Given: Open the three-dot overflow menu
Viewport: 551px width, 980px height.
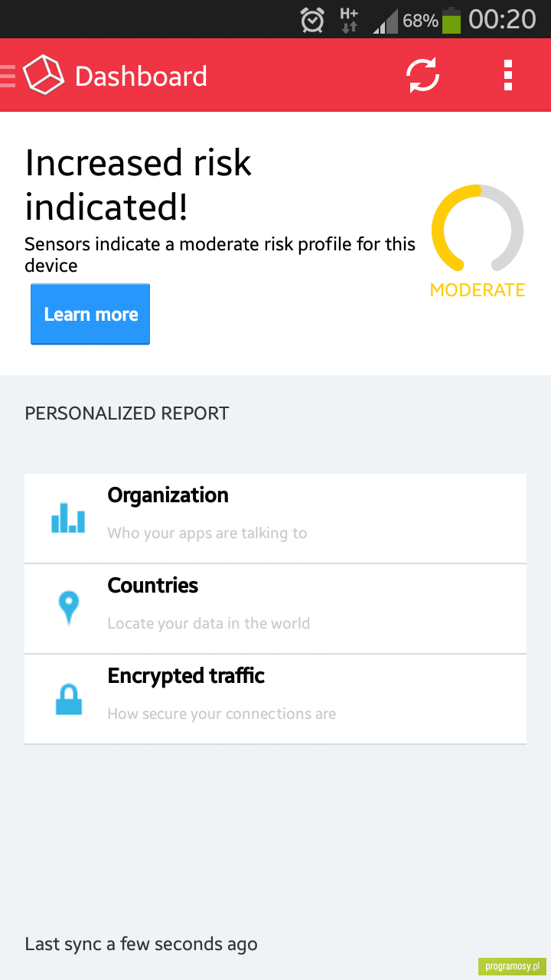Looking at the screenshot, I should coord(508,76).
